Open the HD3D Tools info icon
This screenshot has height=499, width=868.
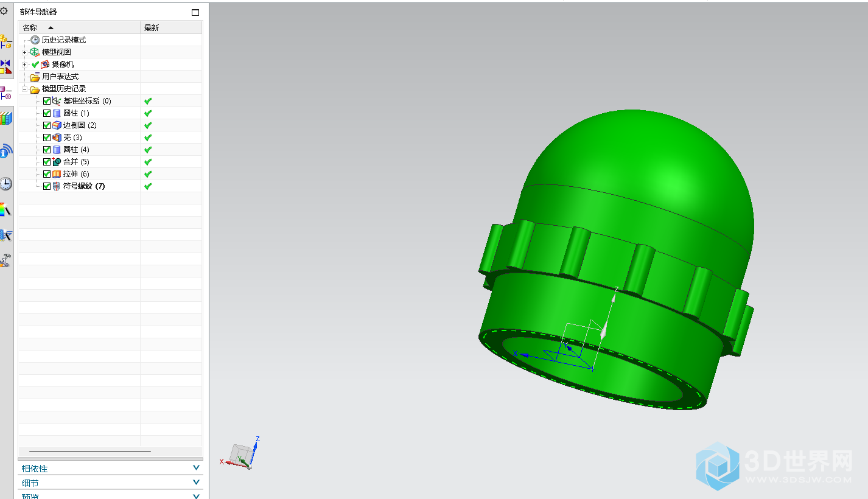point(5,152)
